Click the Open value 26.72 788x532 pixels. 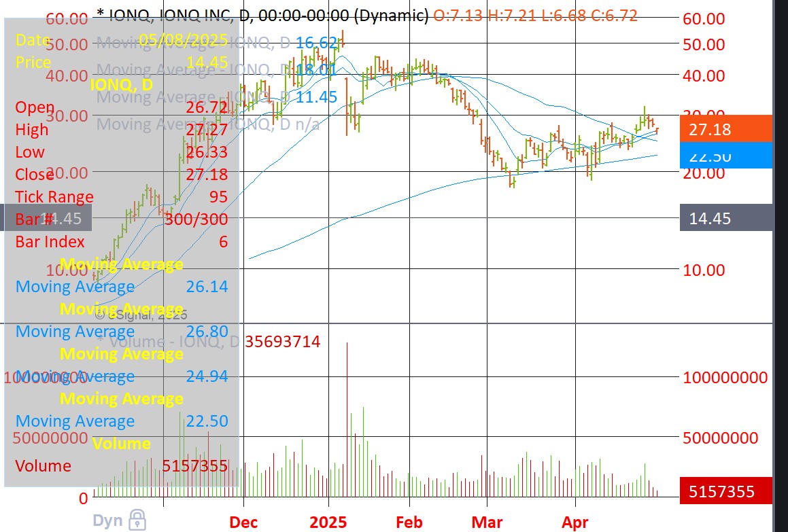click(x=207, y=107)
